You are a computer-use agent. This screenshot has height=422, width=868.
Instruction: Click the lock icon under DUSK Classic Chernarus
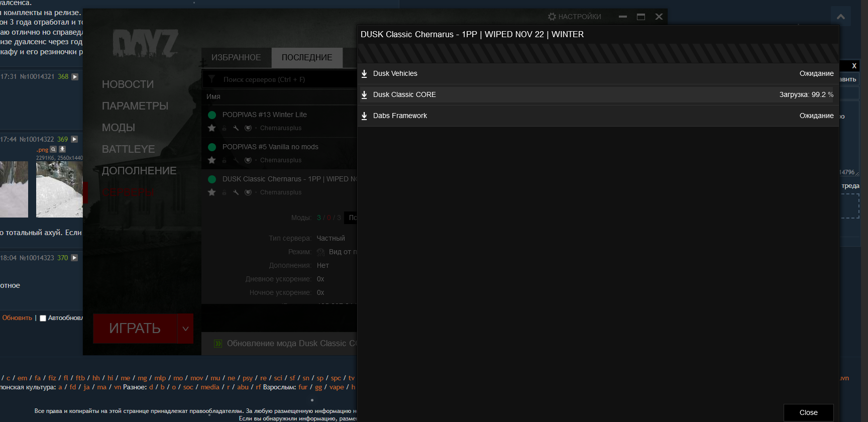click(x=225, y=192)
